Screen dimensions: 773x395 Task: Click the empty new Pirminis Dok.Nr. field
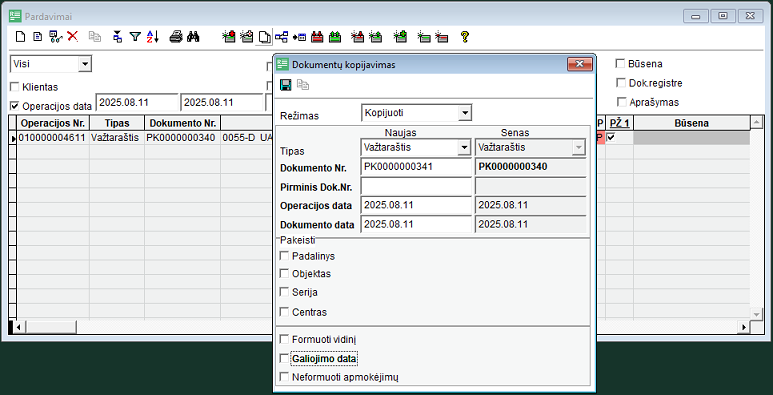(x=417, y=186)
